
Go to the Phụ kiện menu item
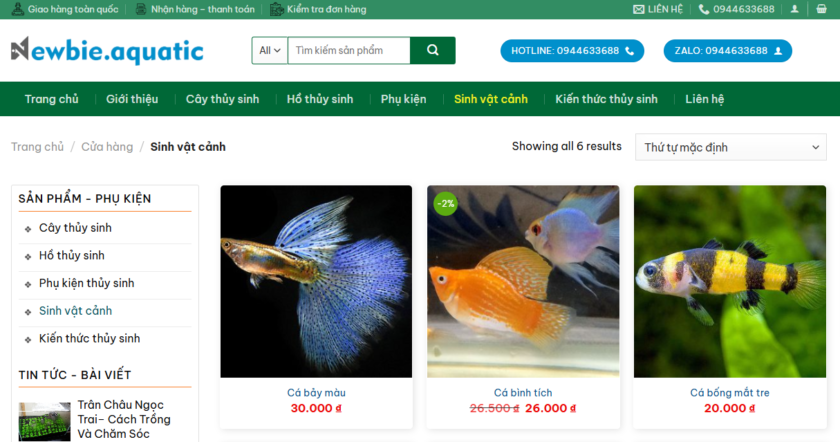point(403,99)
